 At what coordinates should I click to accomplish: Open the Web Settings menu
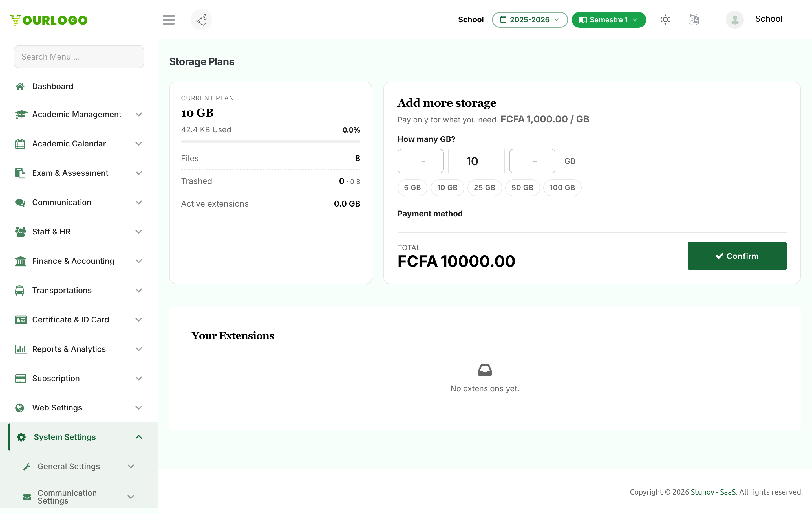79,408
